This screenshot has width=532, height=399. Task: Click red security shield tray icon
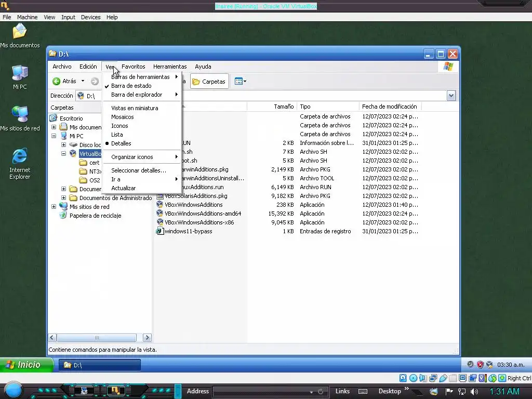point(480,365)
